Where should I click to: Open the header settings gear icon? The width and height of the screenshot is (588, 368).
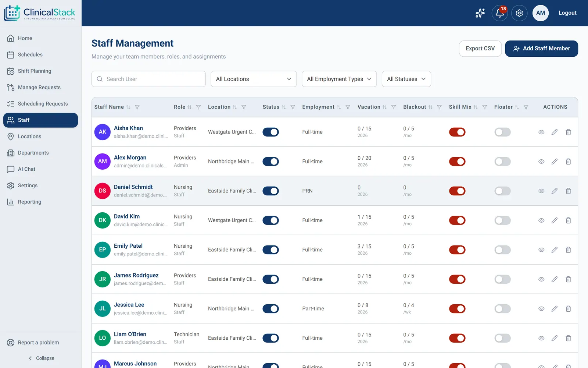(x=519, y=13)
